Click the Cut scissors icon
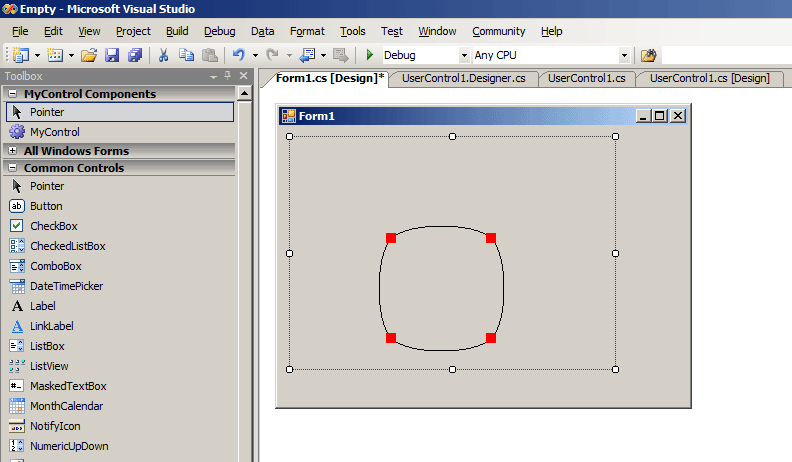 [163, 55]
